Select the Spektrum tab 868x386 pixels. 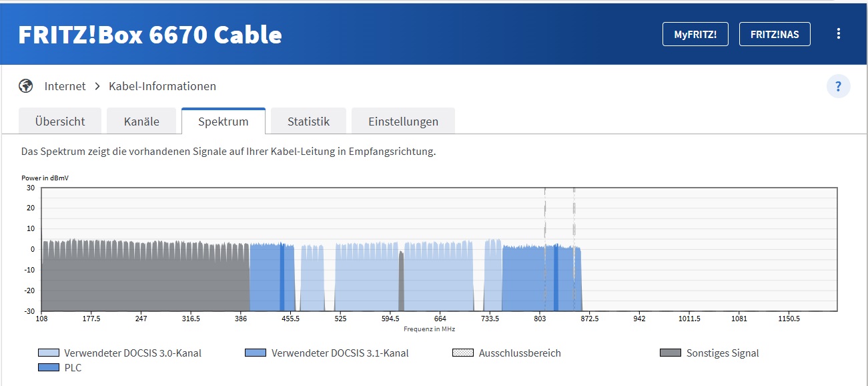(x=224, y=121)
